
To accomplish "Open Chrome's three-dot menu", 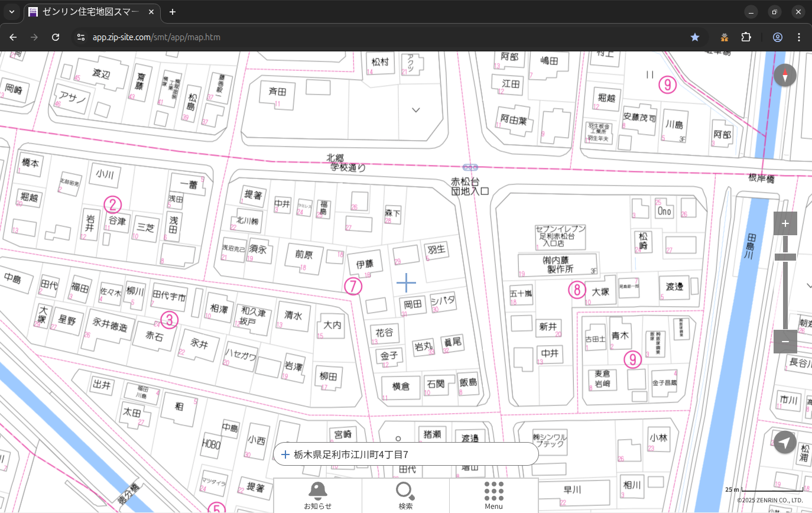I will pos(799,37).
